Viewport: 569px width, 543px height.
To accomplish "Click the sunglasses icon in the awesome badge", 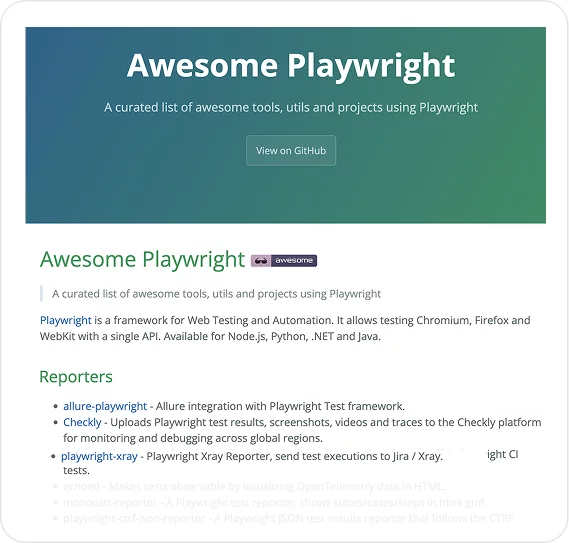I will pos(261,261).
